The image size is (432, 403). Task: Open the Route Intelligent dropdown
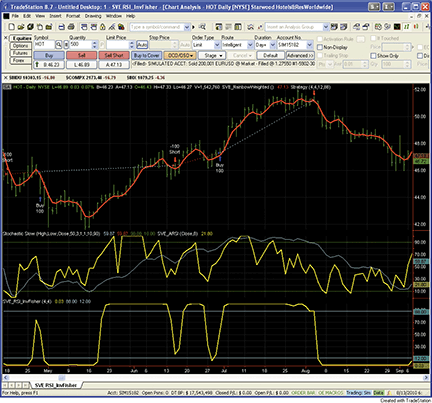point(250,45)
